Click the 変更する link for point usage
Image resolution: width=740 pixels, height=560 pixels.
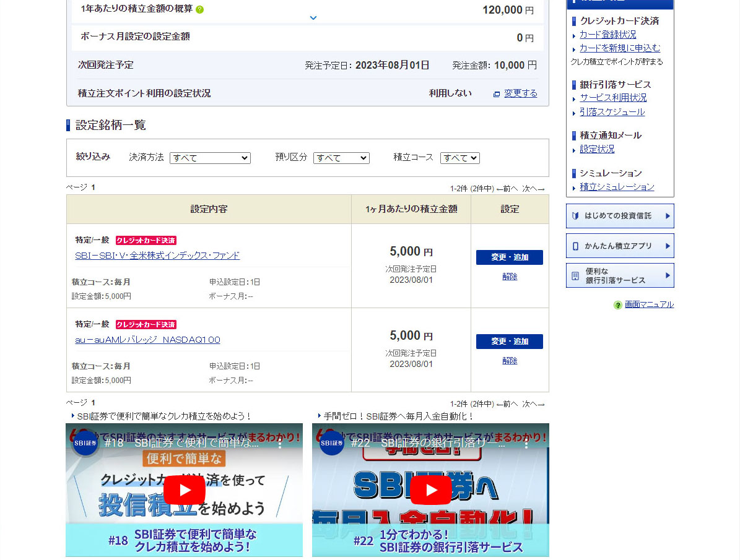520,93
